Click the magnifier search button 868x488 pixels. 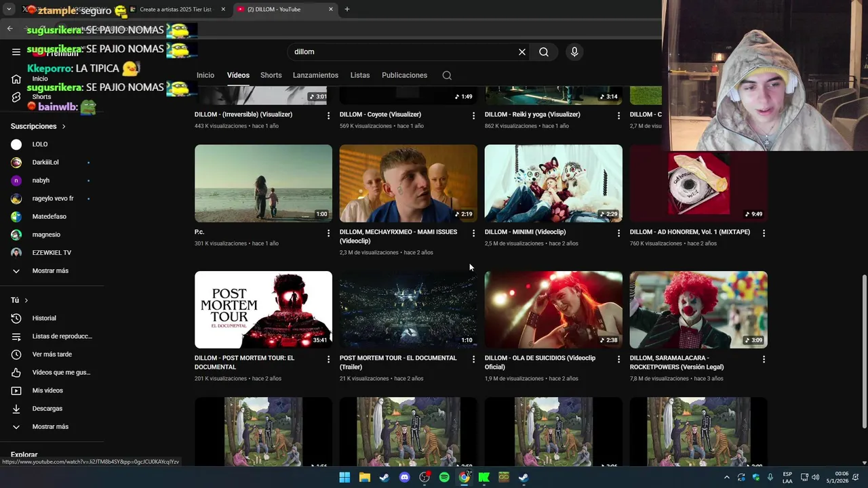pyautogui.click(x=544, y=52)
